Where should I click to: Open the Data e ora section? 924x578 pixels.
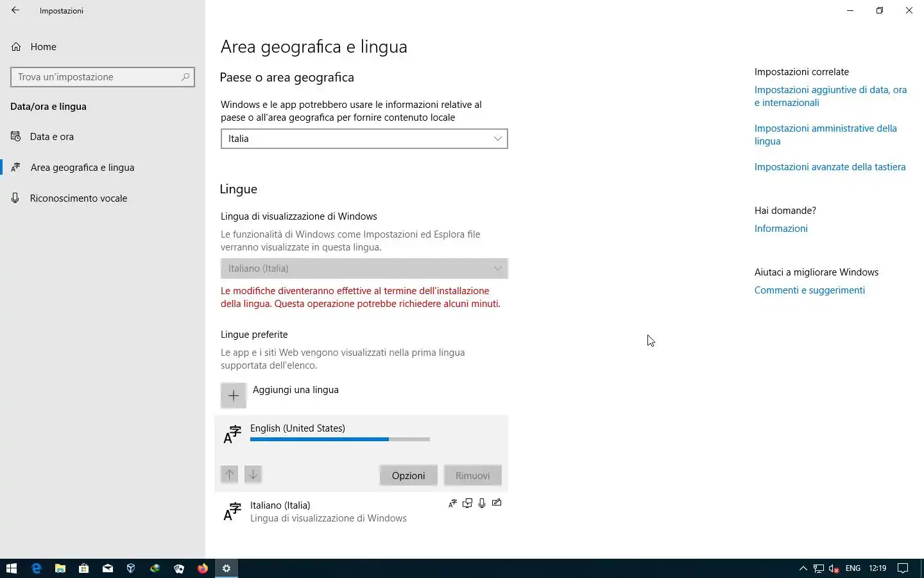(103, 137)
